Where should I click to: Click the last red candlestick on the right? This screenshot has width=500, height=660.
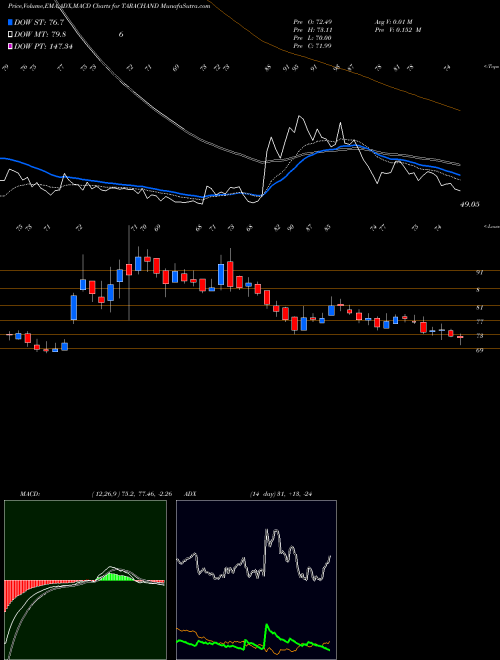(460, 337)
